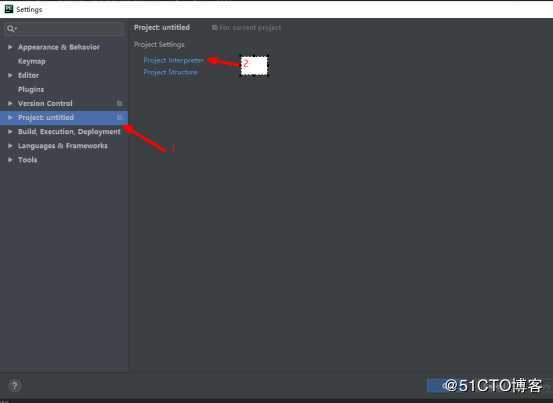This screenshot has width=553, height=403.
Task: Select Editor in the settings tree
Action: (x=29, y=75)
